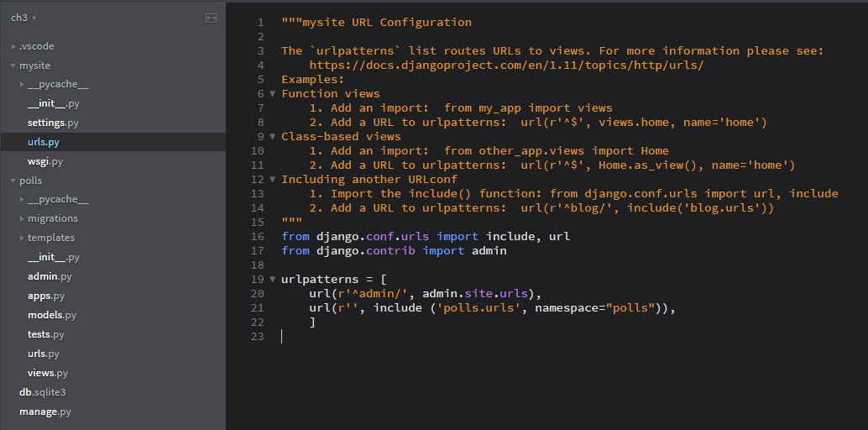Image resolution: width=868 pixels, height=430 pixels.
Task: Fold the Function views block at line 6
Action: click(x=272, y=94)
